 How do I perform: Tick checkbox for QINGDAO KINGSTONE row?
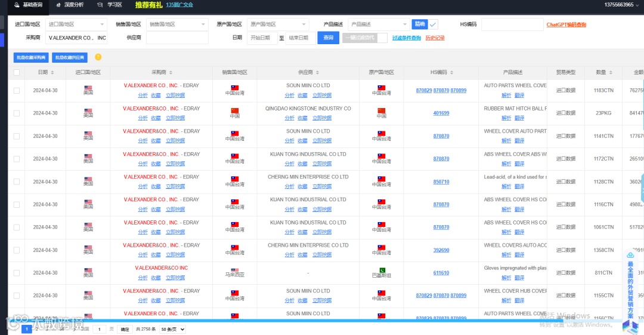coord(17,113)
